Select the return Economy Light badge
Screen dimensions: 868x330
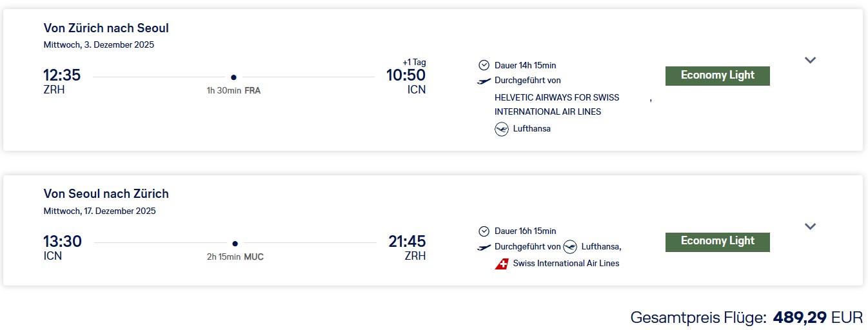[718, 242]
